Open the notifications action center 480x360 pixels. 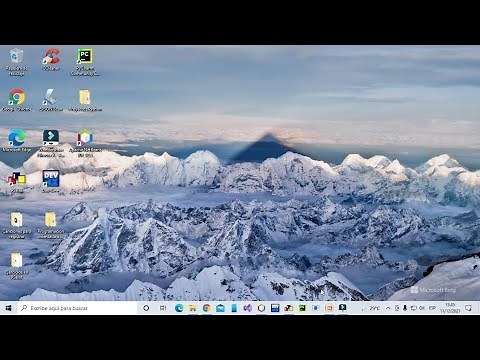click(468, 308)
